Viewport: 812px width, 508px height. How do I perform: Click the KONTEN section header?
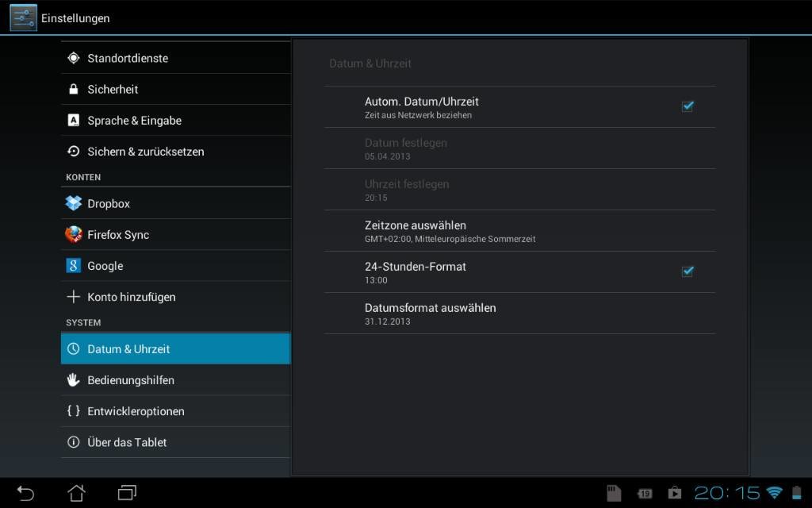[83, 177]
